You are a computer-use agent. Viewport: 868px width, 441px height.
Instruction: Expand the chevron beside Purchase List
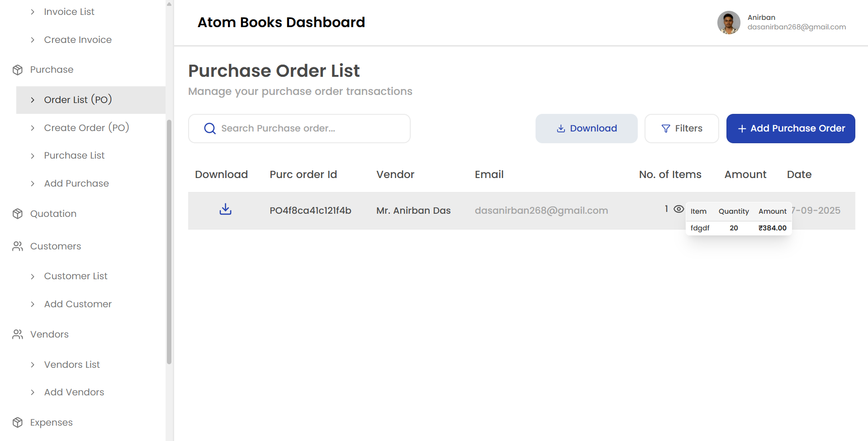point(33,156)
